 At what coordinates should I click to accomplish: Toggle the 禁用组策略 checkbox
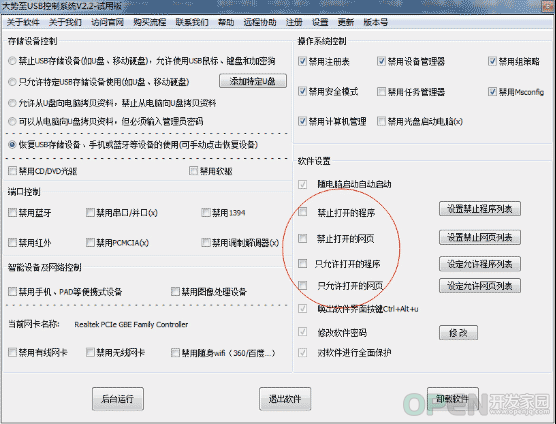click(492, 61)
